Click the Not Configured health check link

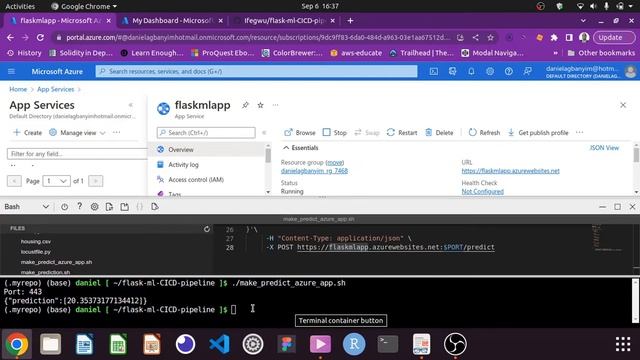point(482,191)
